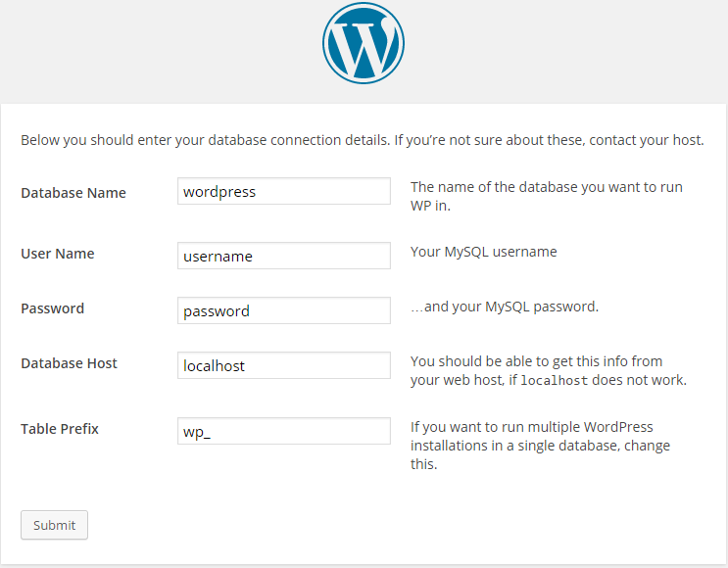Click the "Table Prefix" field label
728x568 pixels.
(x=60, y=429)
